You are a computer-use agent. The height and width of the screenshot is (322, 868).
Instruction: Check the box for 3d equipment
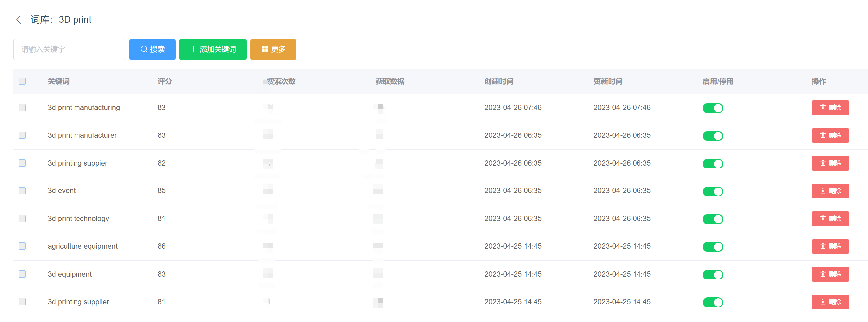tap(22, 274)
